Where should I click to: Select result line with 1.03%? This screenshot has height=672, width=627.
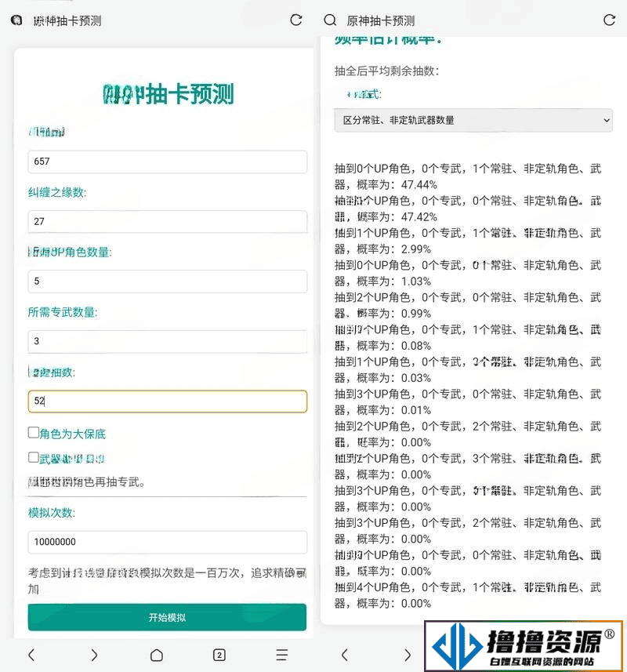point(468,273)
